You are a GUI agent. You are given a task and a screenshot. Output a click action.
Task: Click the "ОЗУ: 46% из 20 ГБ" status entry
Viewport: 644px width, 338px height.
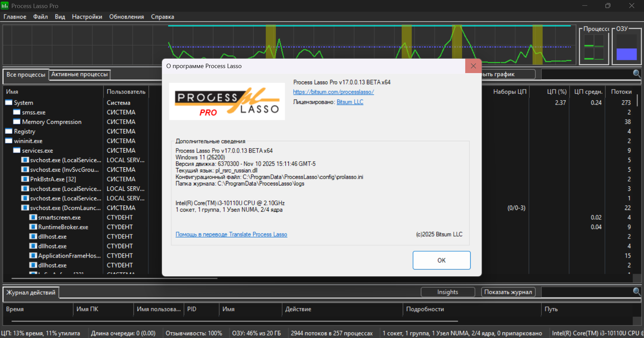pyautogui.click(x=256, y=333)
